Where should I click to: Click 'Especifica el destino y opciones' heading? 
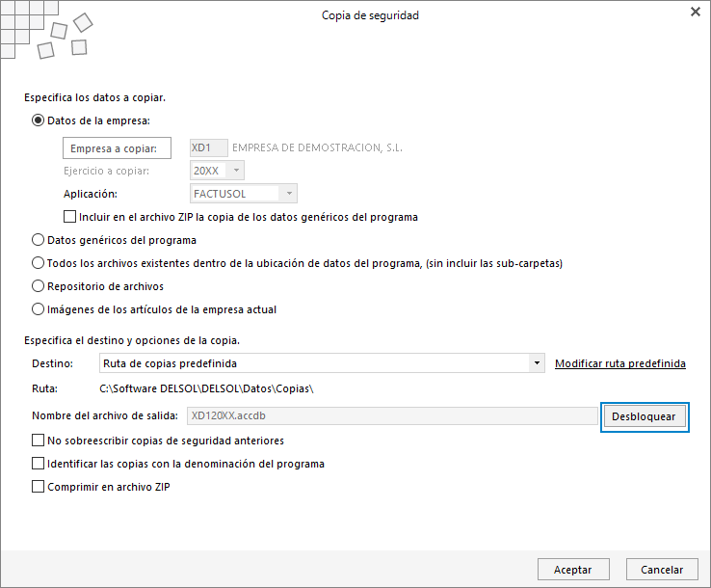(132, 340)
